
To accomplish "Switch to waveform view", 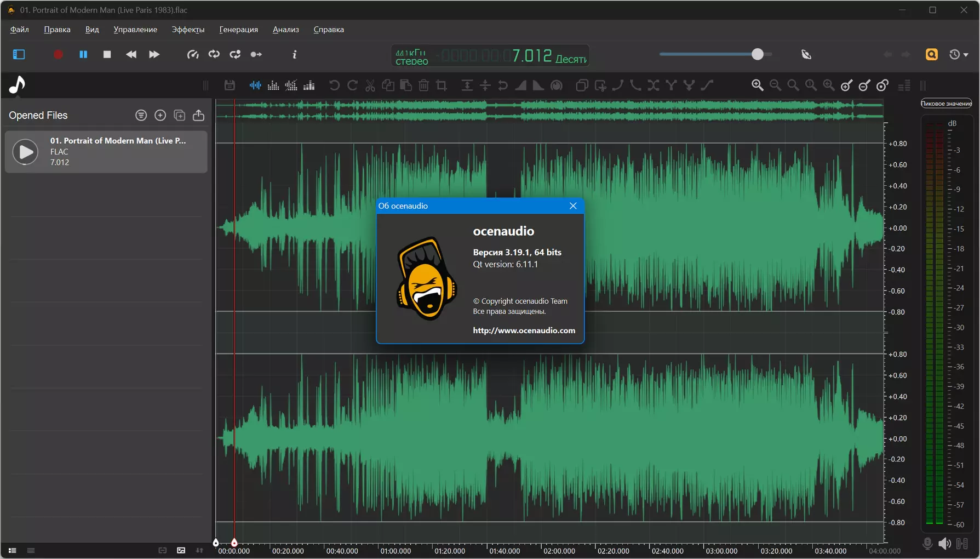I will (x=255, y=85).
